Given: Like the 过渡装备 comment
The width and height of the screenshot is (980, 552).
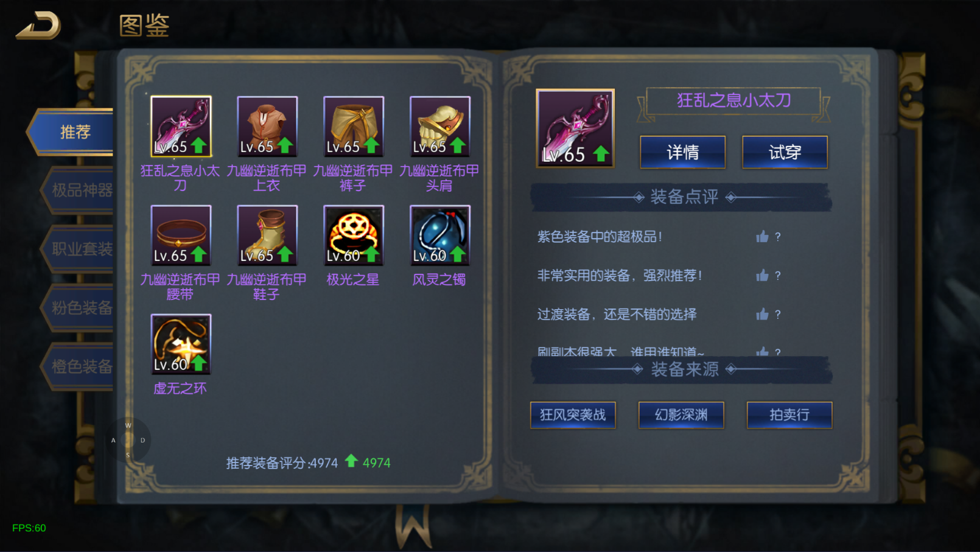Looking at the screenshot, I should click(x=762, y=314).
